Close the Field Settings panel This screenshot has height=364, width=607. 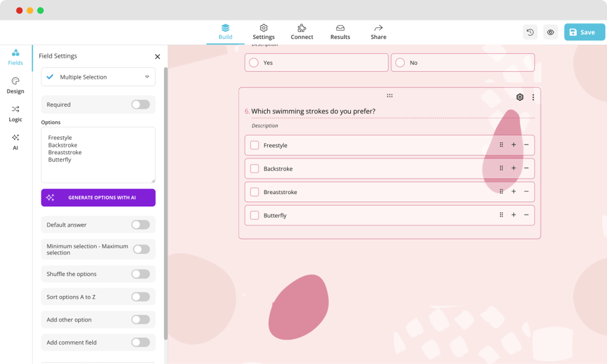click(x=157, y=56)
